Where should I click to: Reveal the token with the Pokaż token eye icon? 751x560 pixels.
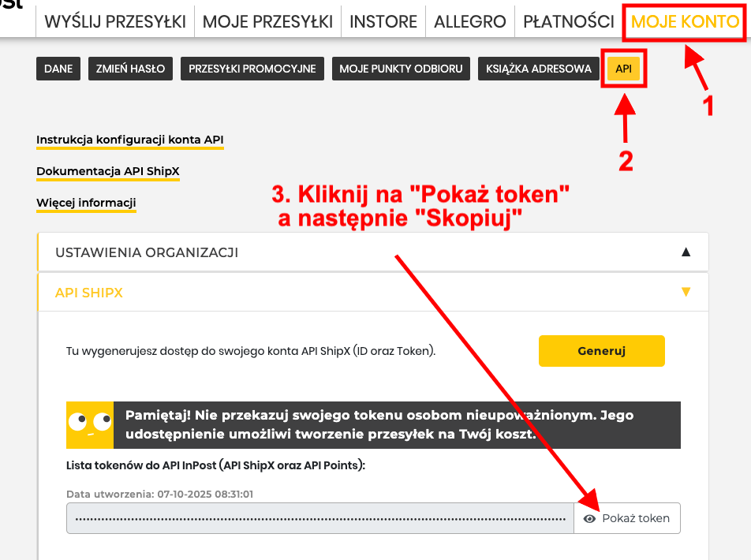(589, 518)
